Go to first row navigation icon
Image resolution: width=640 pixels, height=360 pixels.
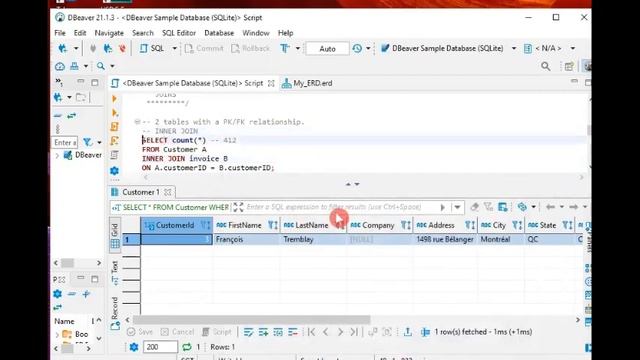311,332
